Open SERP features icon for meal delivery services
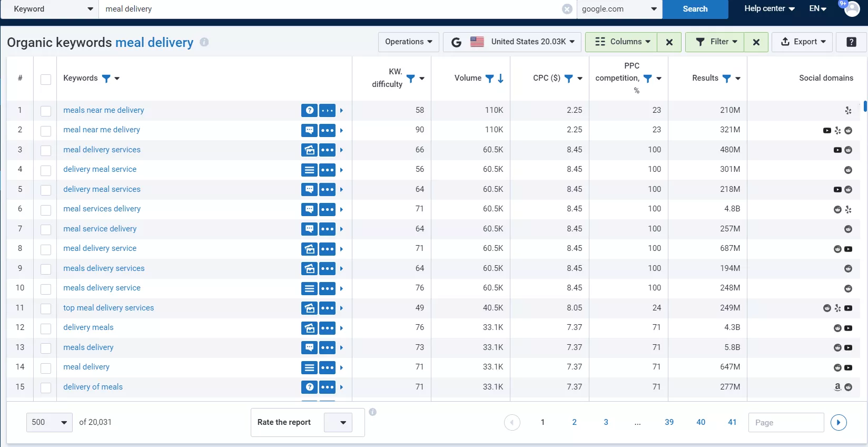This screenshot has height=447, width=868. [309, 150]
